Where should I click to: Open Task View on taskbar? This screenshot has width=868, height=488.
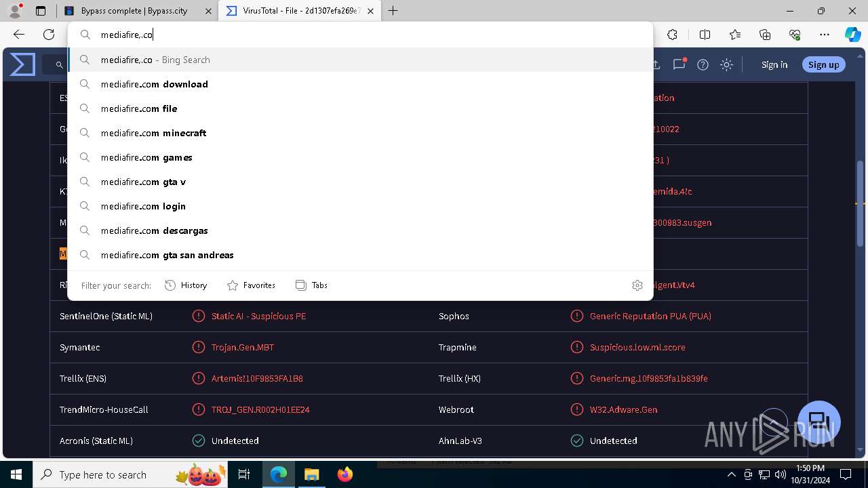point(244,474)
